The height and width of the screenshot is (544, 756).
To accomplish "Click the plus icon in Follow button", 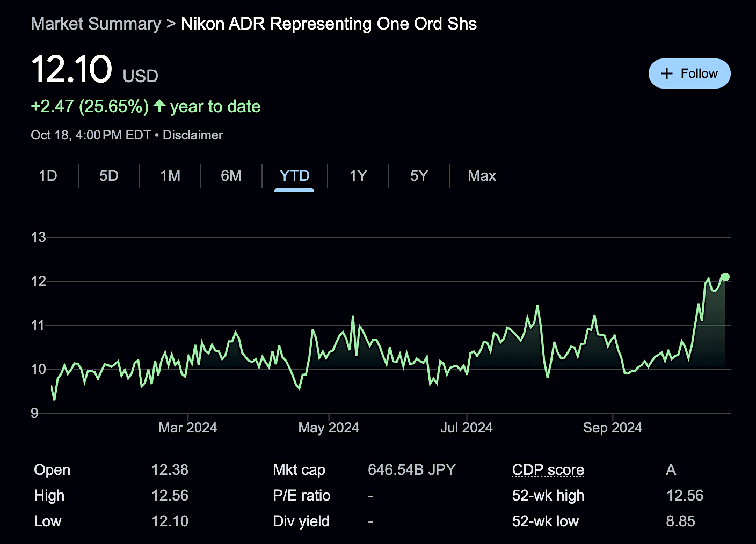I will (x=666, y=73).
